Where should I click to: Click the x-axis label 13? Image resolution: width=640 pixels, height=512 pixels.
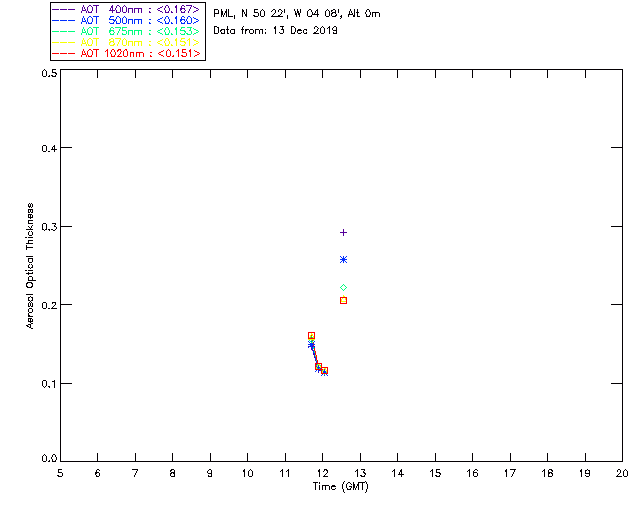tap(360, 473)
